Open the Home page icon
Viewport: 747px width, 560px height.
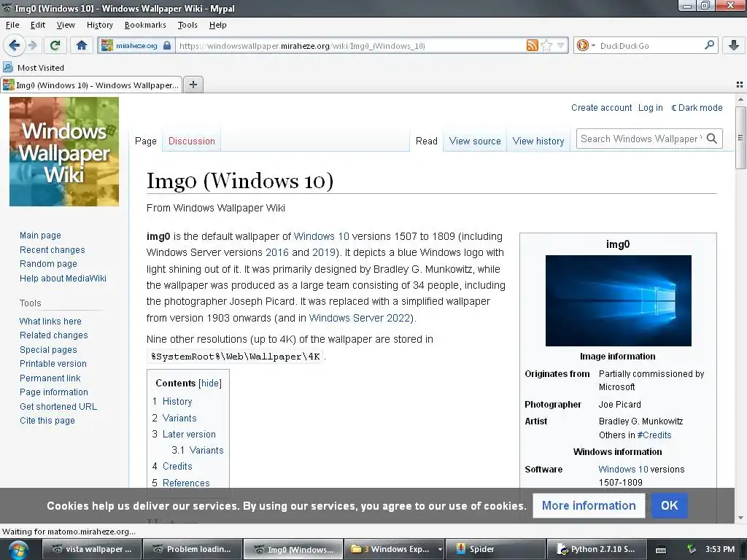[82, 45]
